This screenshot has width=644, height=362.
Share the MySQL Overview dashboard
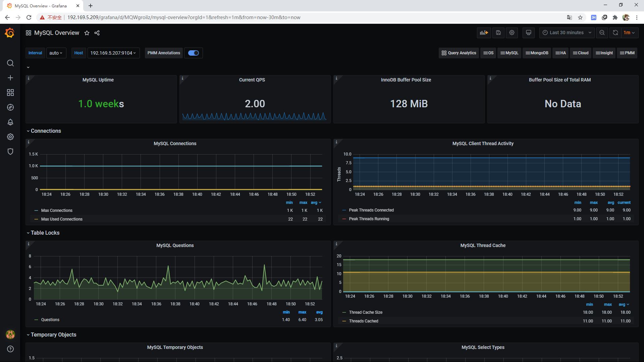click(97, 33)
